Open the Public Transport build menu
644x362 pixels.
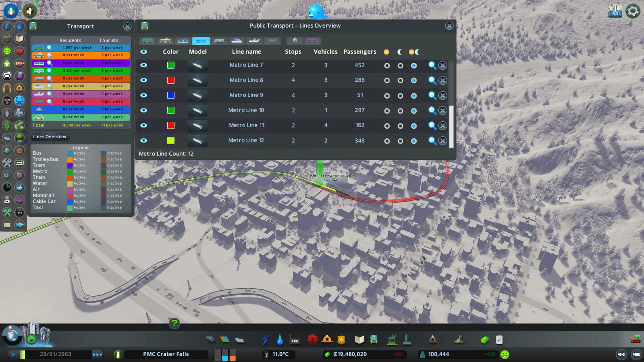(x=374, y=340)
